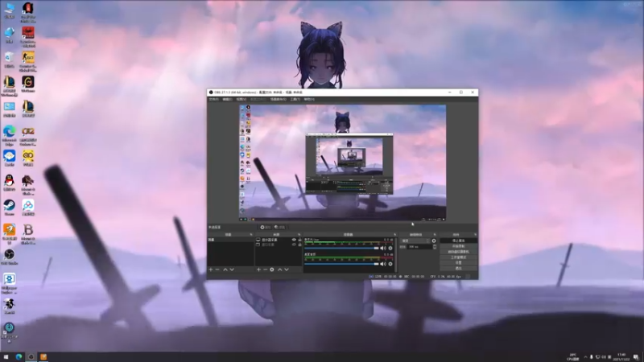
Task: Open the Wallpaper Engine desktop shortcut
Action: [x=9, y=284]
